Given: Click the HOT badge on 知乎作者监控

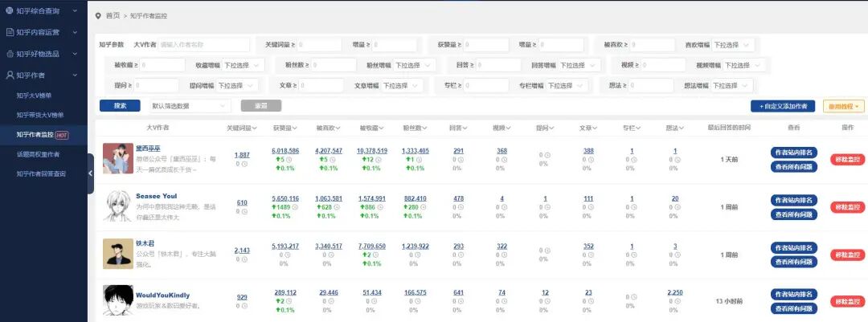Looking at the screenshot, I should click(x=62, y=135).
